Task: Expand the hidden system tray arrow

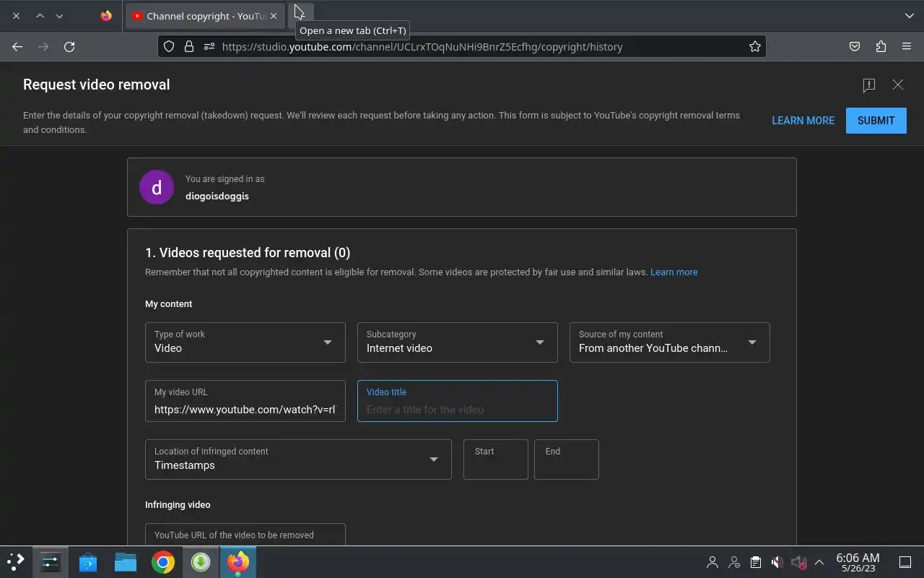Action: click(x=819, y=562)
